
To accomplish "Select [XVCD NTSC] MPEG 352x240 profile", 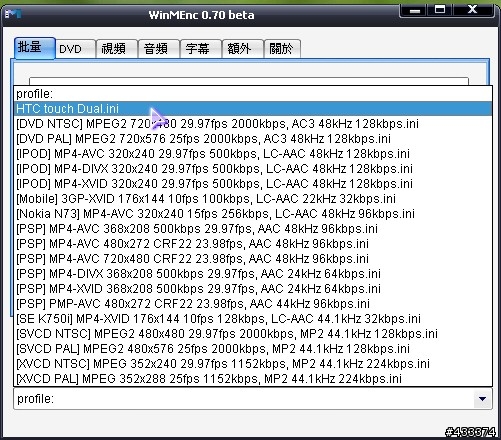I will [x=253, y=364].
